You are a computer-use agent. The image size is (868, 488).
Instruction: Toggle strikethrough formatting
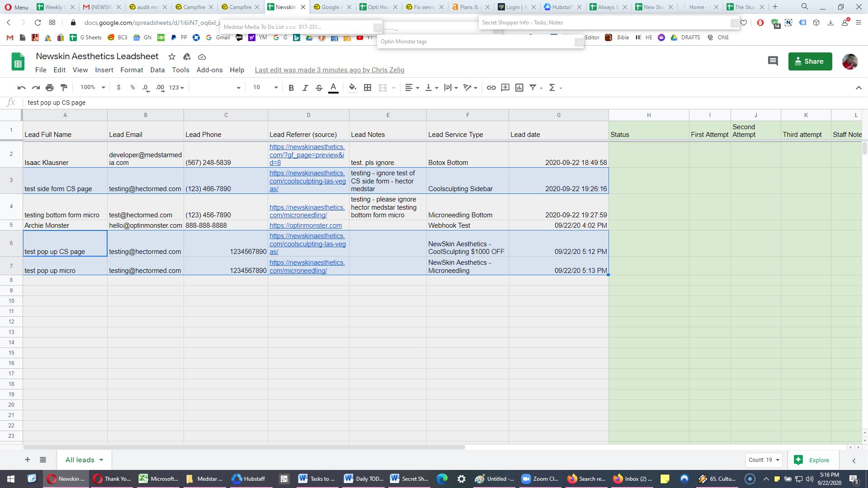319,88
